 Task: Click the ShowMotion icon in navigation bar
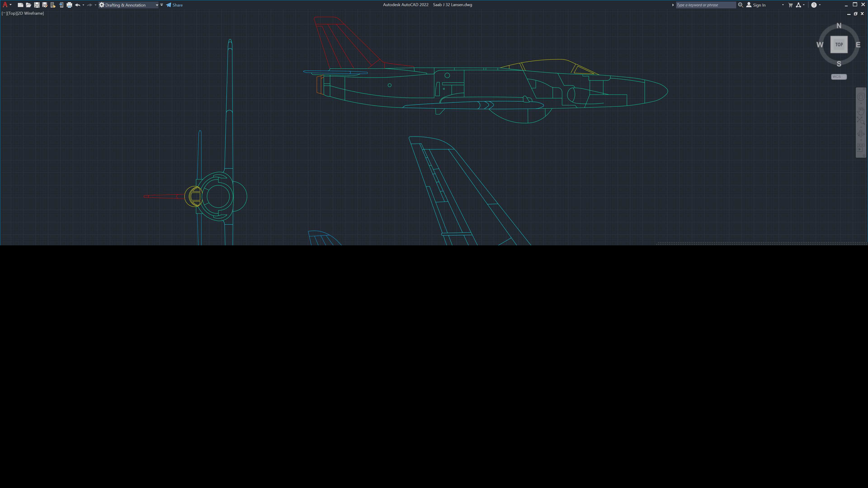(x=861, y=148)
